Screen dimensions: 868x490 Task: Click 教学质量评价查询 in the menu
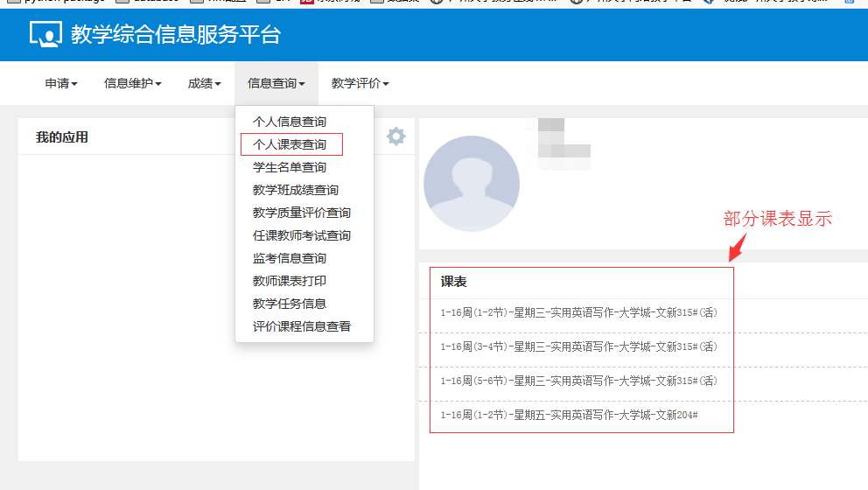point(302,213)
